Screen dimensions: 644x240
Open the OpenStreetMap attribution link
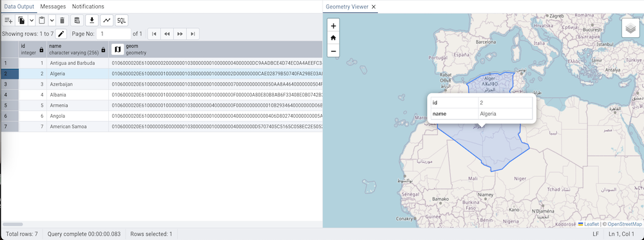[624, 224]
